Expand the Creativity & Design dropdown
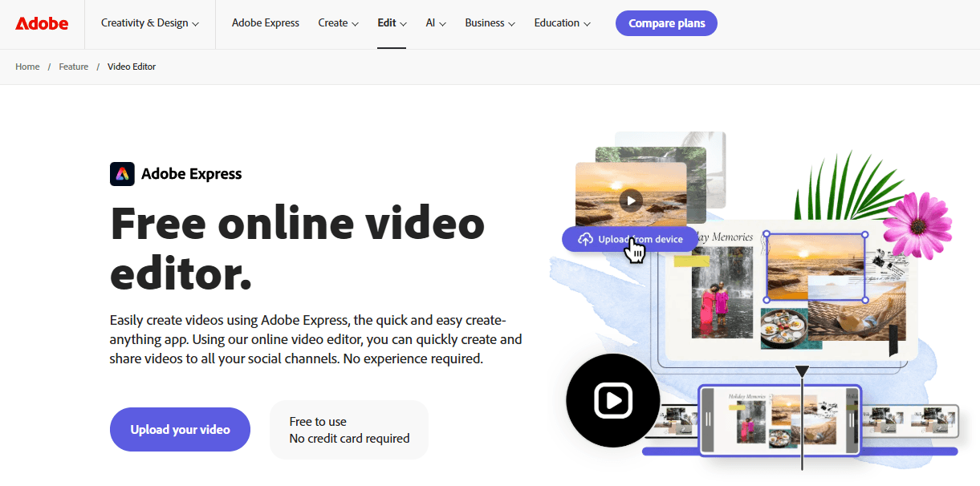 tap(149, 23)
